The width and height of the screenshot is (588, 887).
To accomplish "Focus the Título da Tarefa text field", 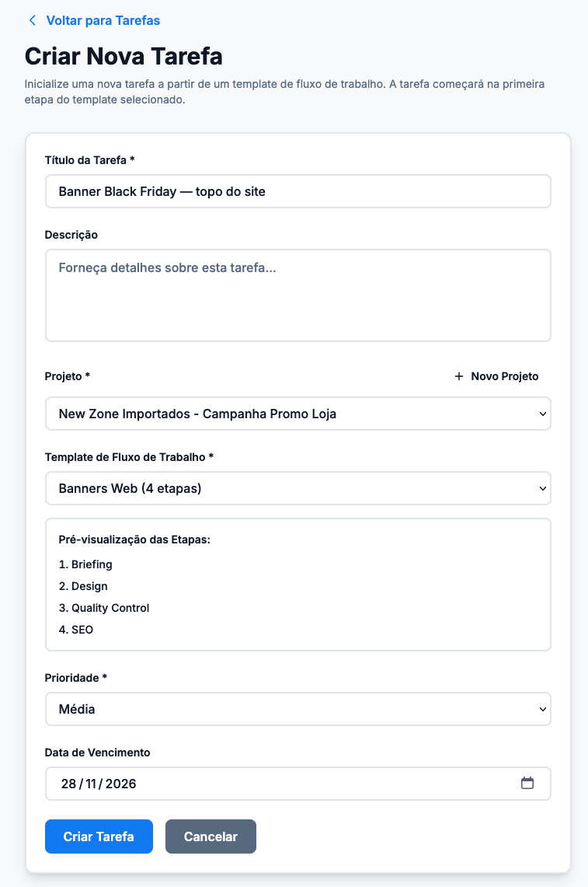I will [x=298, y=191].
